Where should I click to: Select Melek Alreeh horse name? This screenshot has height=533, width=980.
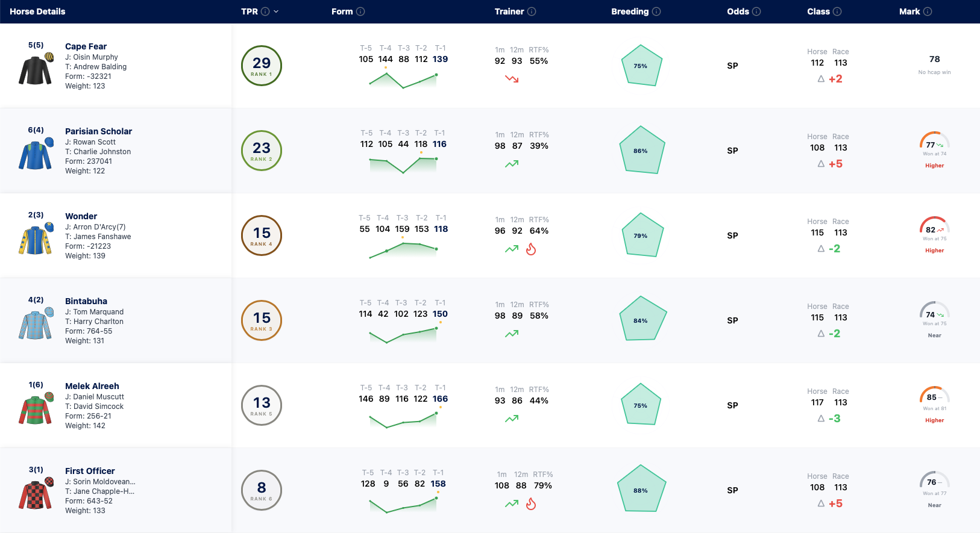[x=92, y=386]
